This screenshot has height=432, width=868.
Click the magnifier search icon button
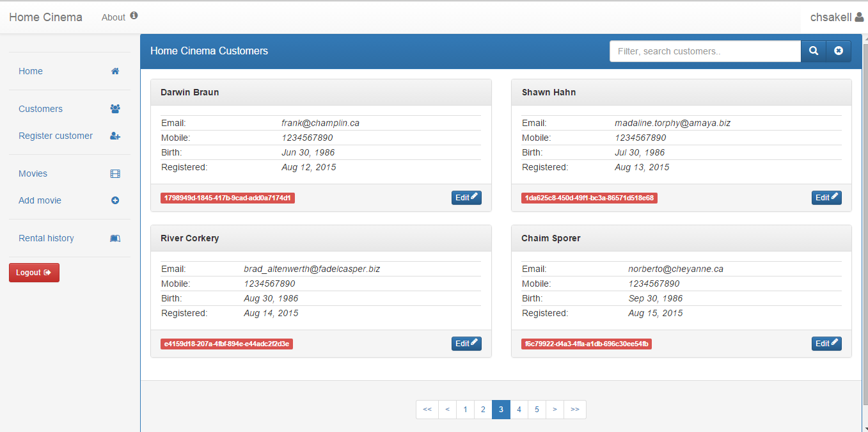pyautogui.click(x=814, y=51)
